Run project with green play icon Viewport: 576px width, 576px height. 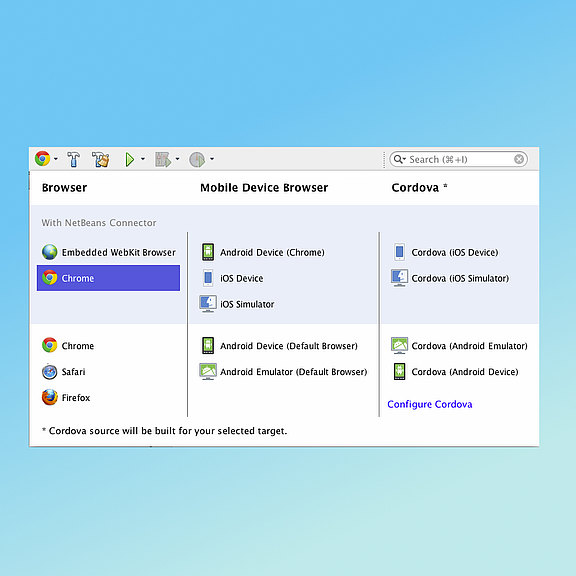point(129,159)
